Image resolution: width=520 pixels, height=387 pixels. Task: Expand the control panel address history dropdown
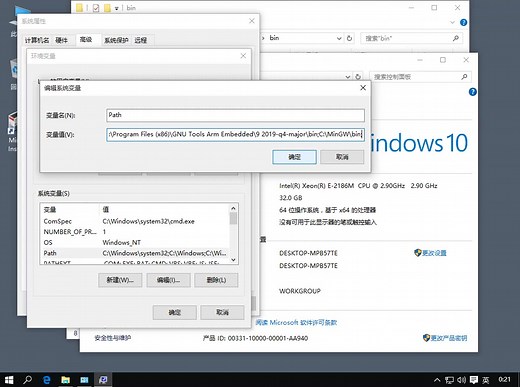pos(348,77)
